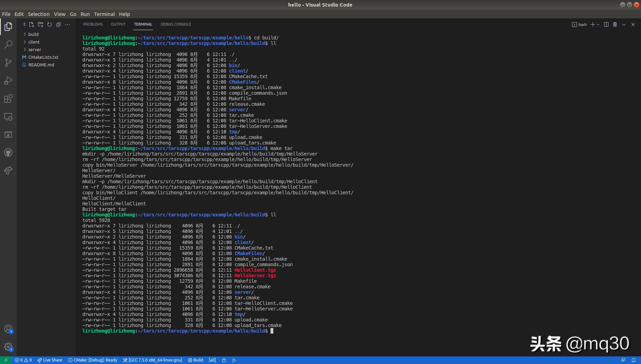Open the Source Control view

[8, 63]
